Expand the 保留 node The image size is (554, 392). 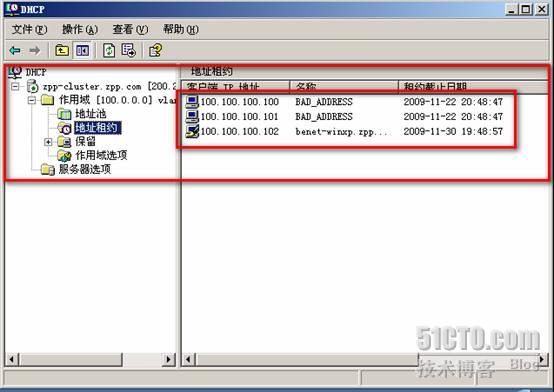48,142
